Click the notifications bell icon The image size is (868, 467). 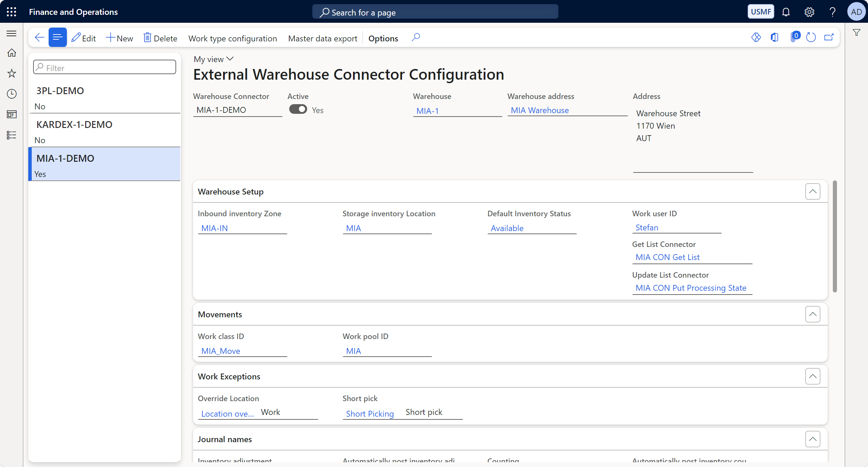[x=786, y=12]
